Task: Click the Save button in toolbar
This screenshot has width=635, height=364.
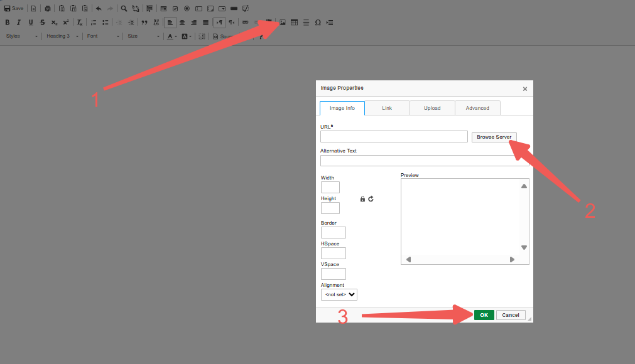Action: 14,9
